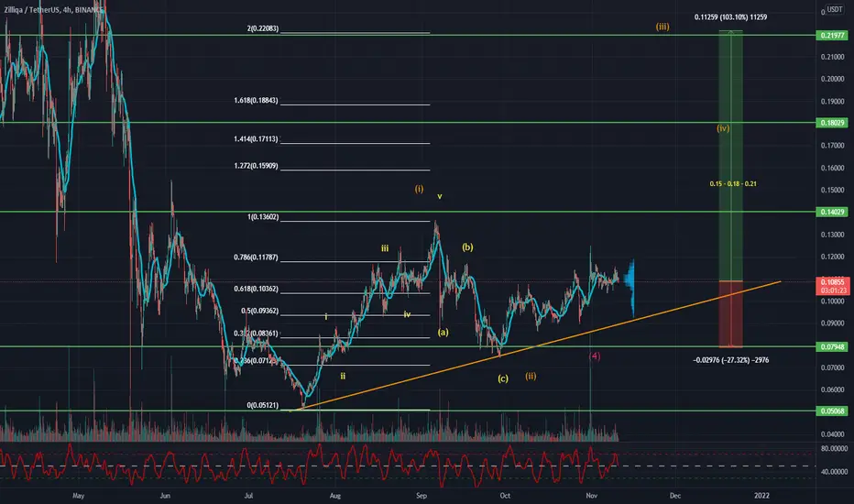
Task: Click the Fib level 0(0.05121) label
Action: [262, 405]
